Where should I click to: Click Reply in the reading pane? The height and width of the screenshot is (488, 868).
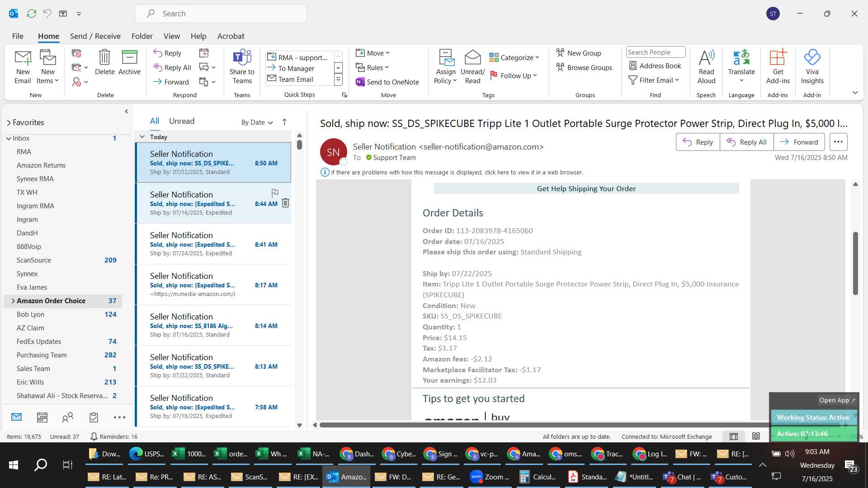tap(698, 142)
